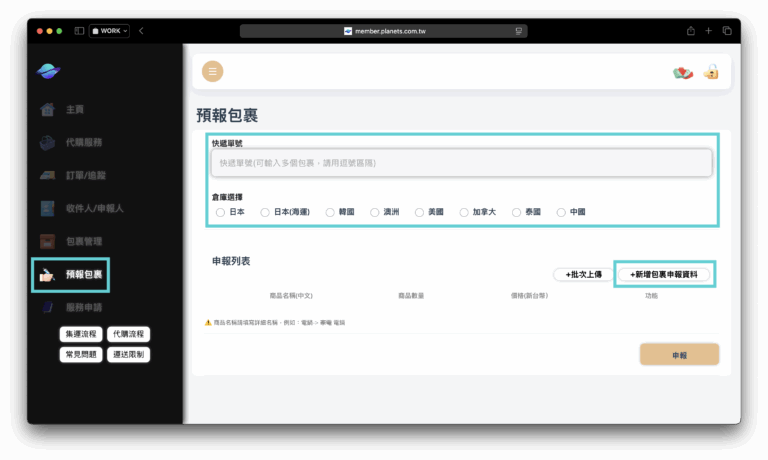
Task: Focus the 快遞單號 tracking number field
Action: point(461,163)
